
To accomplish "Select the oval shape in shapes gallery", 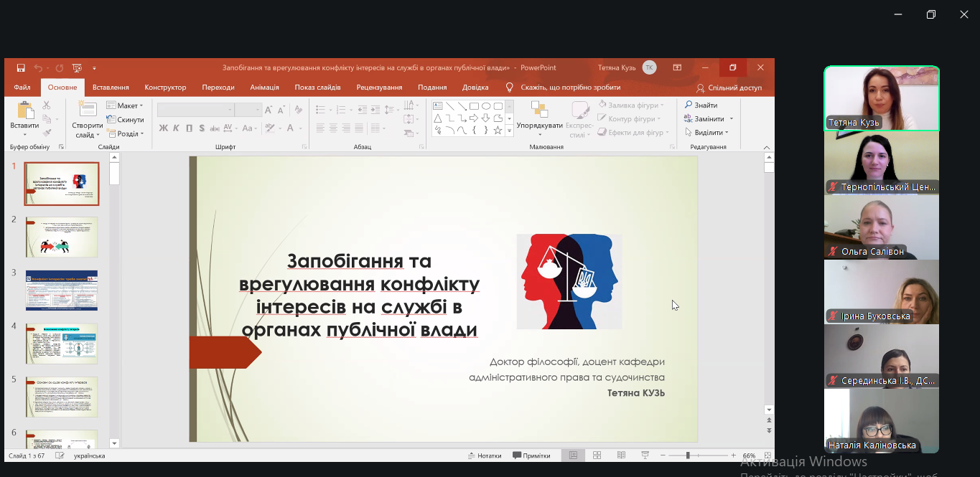I will pyautogui.click(x=486, y=106).
